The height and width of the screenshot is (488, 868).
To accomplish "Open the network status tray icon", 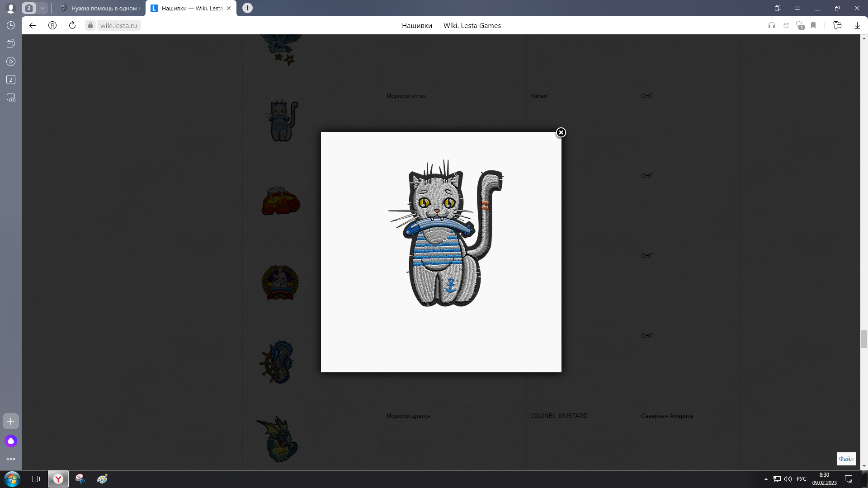I will [x=777, y=479].
